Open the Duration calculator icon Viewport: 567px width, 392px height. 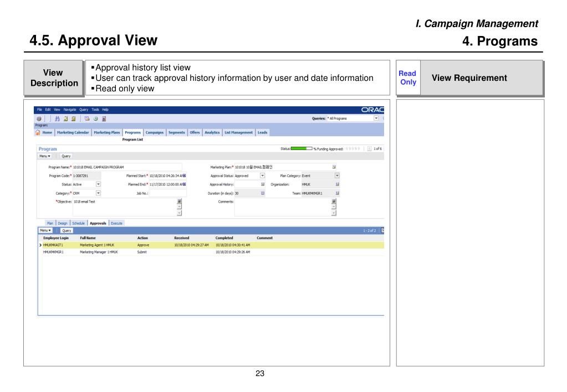pos(263,193)
